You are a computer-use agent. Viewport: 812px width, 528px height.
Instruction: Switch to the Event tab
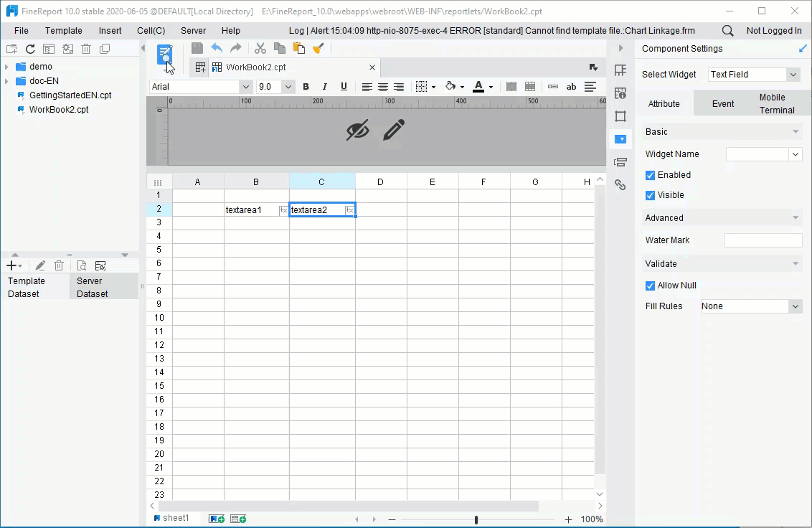click(722, 103)
